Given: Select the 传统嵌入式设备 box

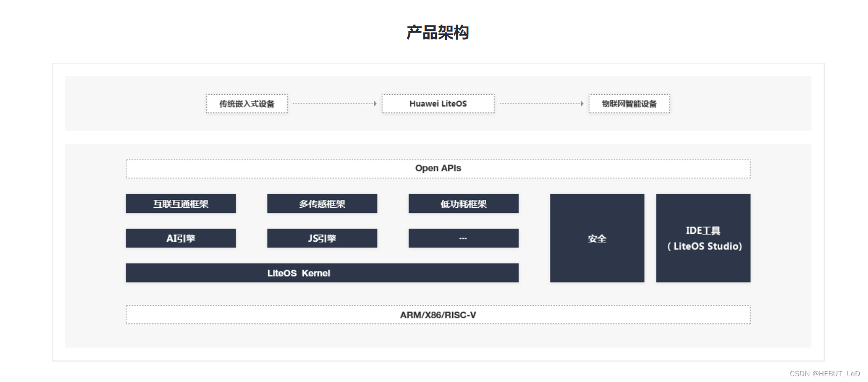Looking at the screenshot, I should [x=247, y=104].
